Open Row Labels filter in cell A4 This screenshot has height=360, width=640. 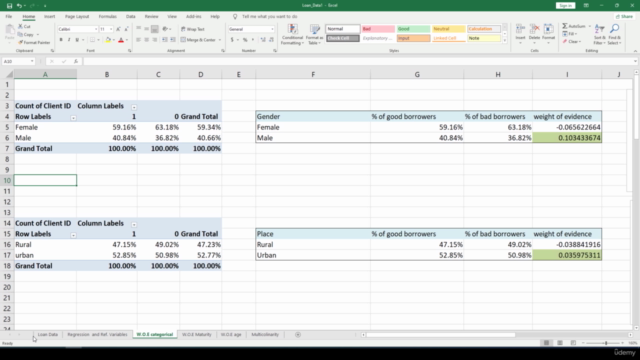point(73,118)
